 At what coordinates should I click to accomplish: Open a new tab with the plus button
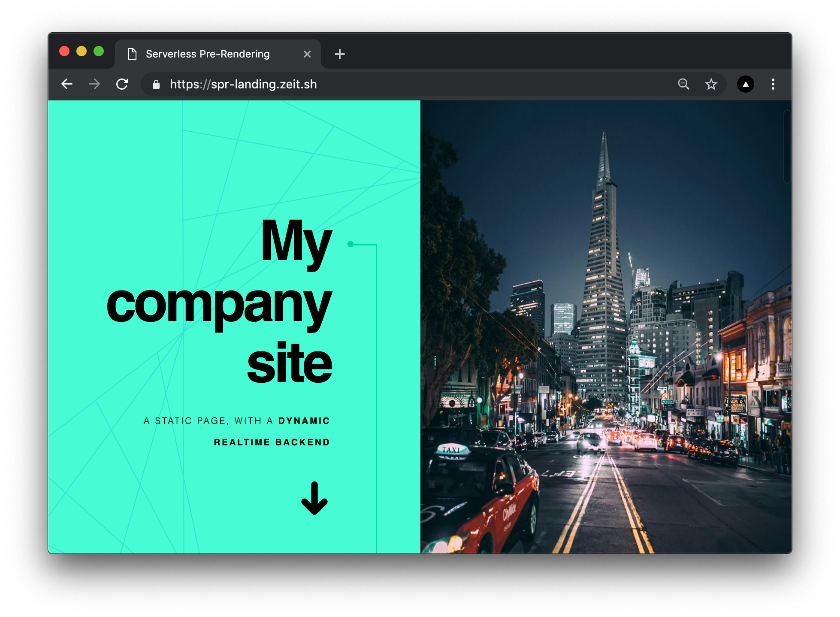(x=339, y=54)
